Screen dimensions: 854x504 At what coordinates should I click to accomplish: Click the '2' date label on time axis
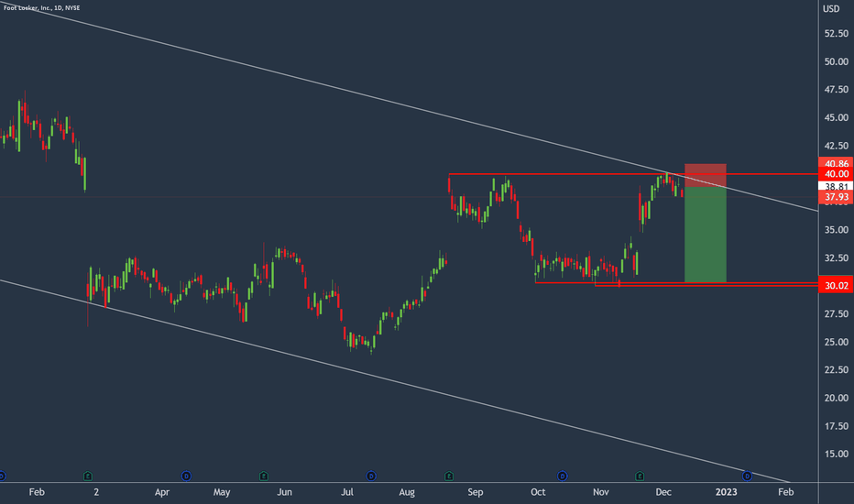(96, 492)
